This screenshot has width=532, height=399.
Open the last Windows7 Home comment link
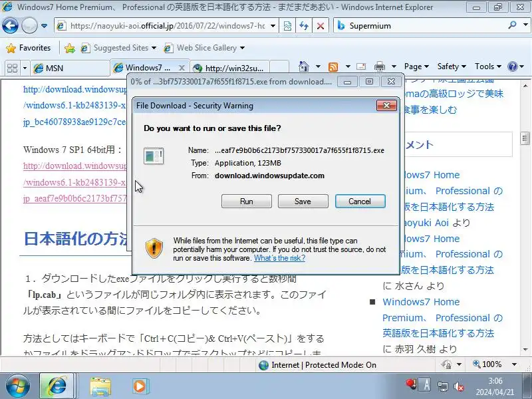[x=442, y=318]
